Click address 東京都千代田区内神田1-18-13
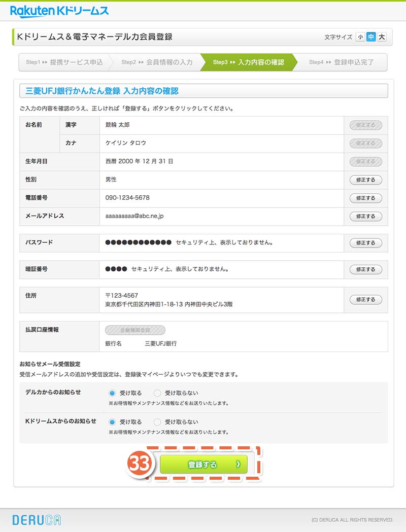 tap(144, 304)
